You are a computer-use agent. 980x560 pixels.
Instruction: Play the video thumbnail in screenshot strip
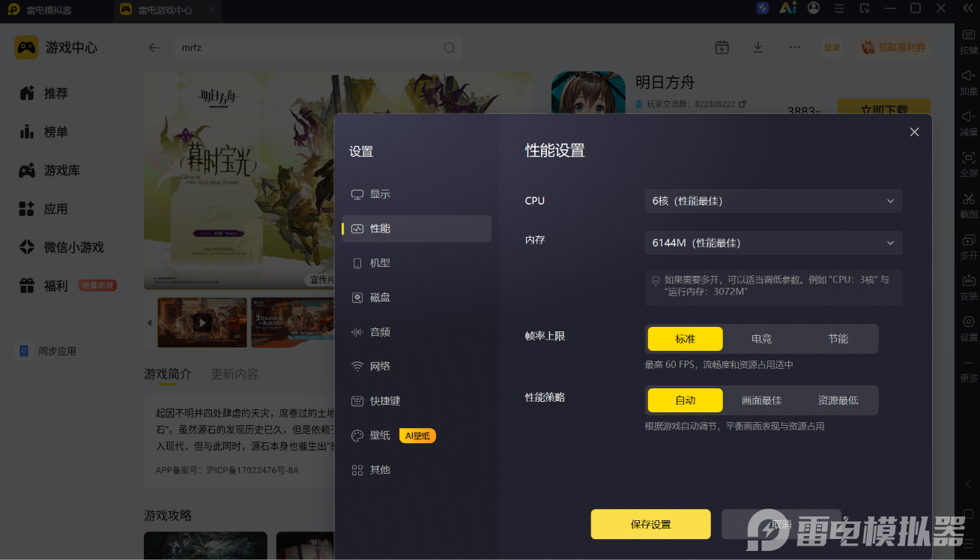pos(202,322)
